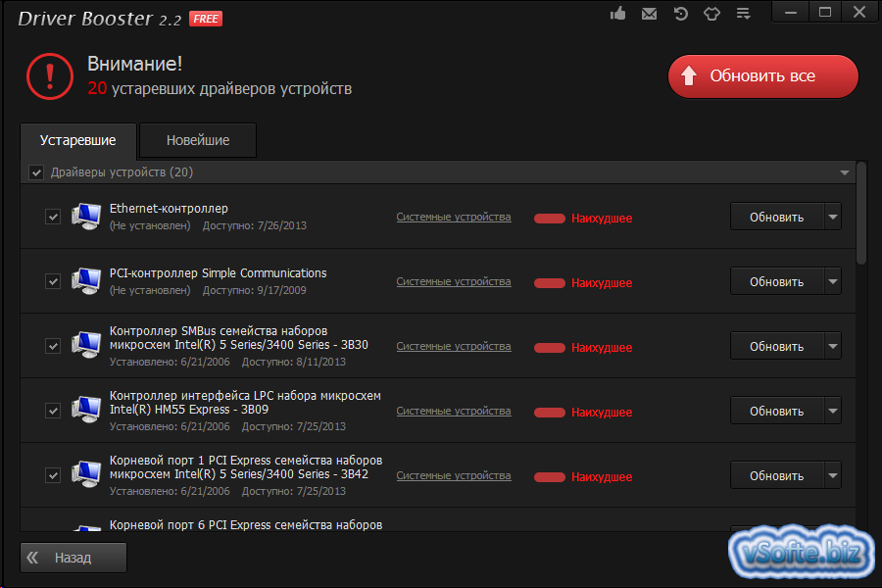Open Системные устройства link for PCI Express 3B42

[454, 475]
